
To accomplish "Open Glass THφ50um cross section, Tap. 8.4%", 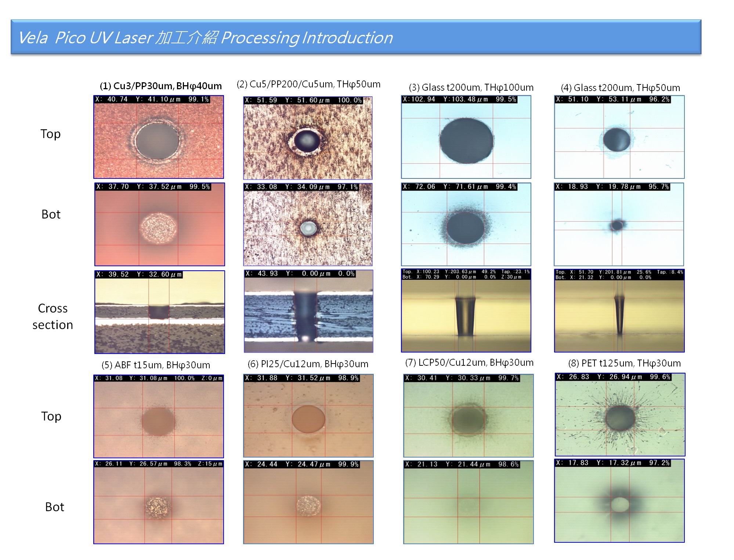I will pos(619,311).
